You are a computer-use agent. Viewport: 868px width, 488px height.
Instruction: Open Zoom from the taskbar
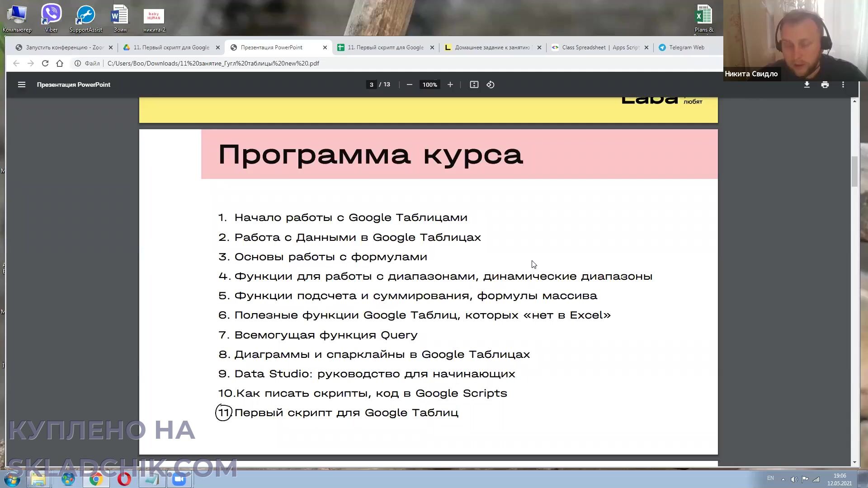pyautogui.click(x=179, y=479)
